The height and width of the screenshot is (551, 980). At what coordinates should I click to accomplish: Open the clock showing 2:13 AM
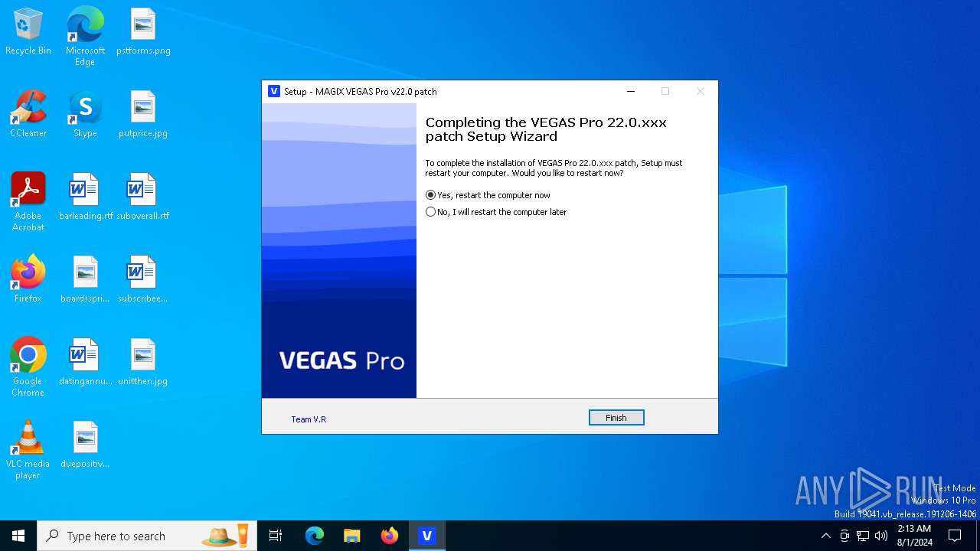[914, 536]
